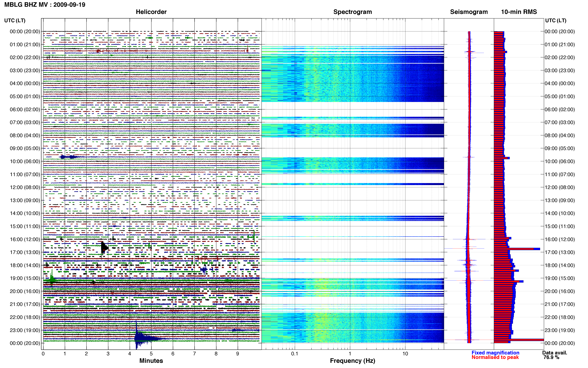Click the "10" tick on the Frequency axis
The width and height of the screenshot is (588, 368).
(x=405, y=354)
